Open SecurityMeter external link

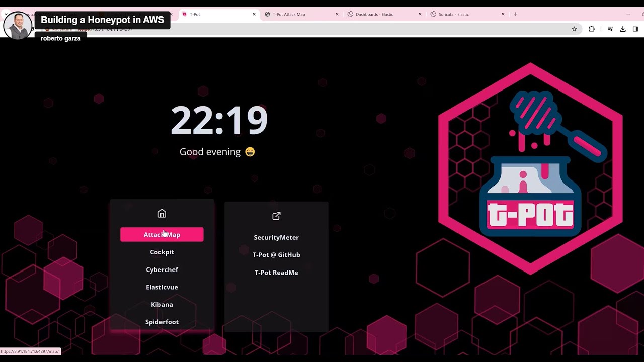[x=276, y=238]
